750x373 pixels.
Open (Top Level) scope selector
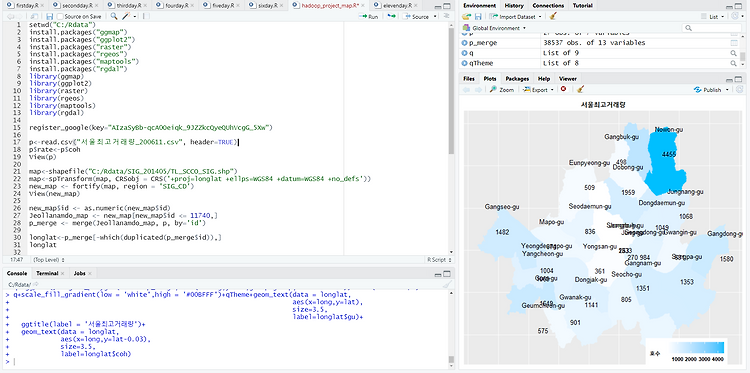[49, 260]
